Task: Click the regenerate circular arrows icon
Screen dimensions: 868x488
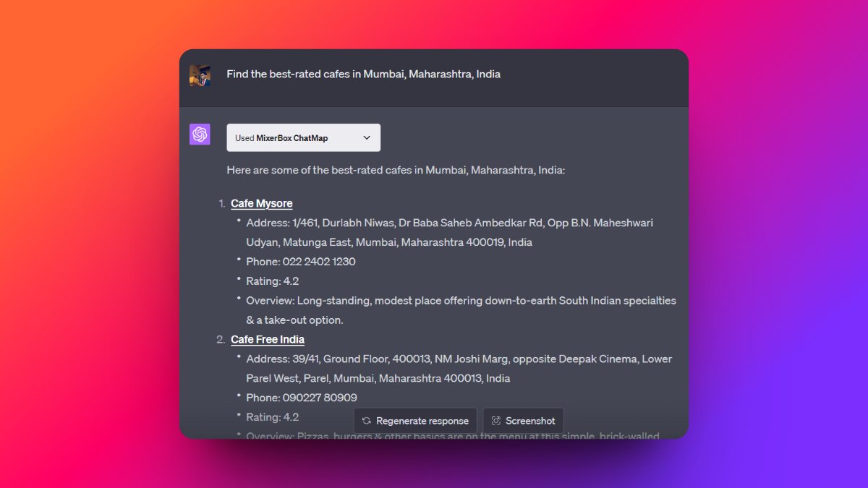Action: [367, 421]
